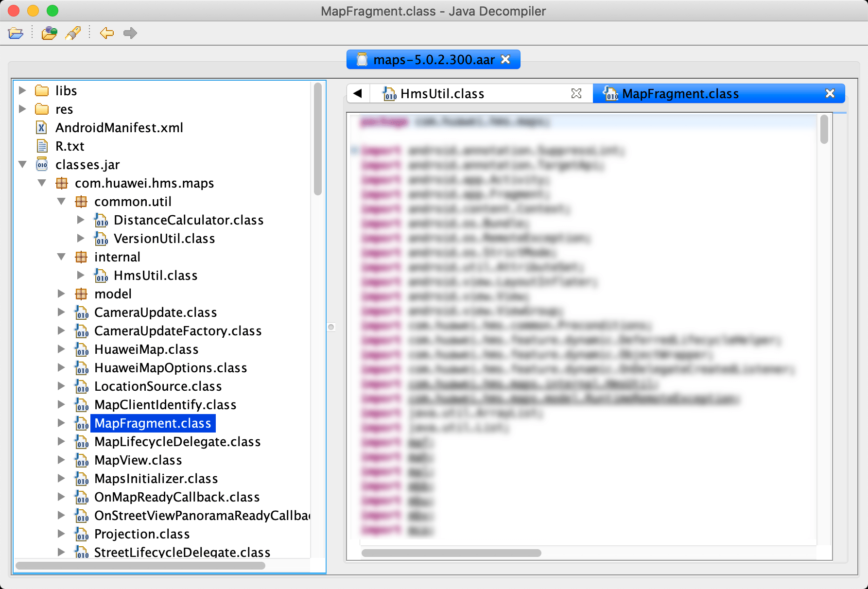
Task: Expand the model package
Action: click(x=61, y=294)
